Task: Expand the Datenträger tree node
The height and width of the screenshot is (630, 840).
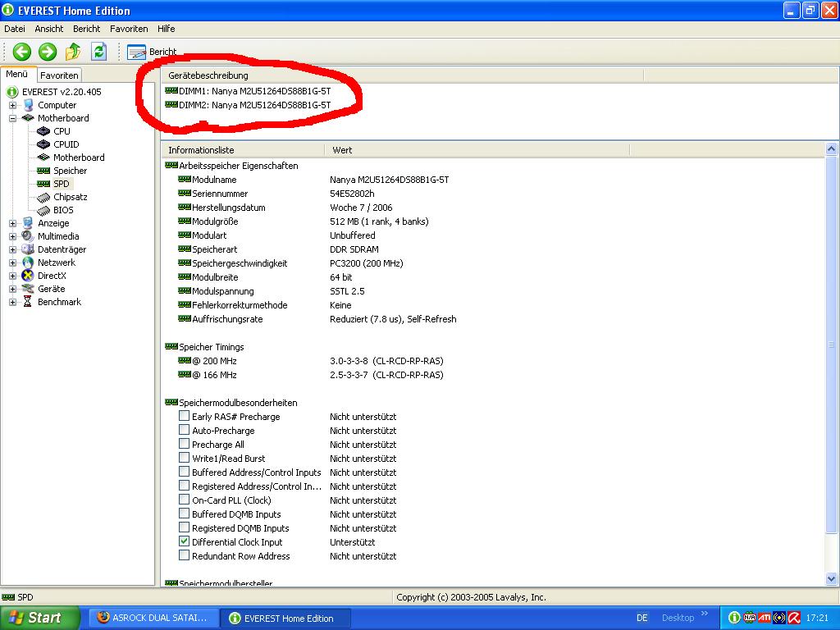Action: (x=13, y=249)
